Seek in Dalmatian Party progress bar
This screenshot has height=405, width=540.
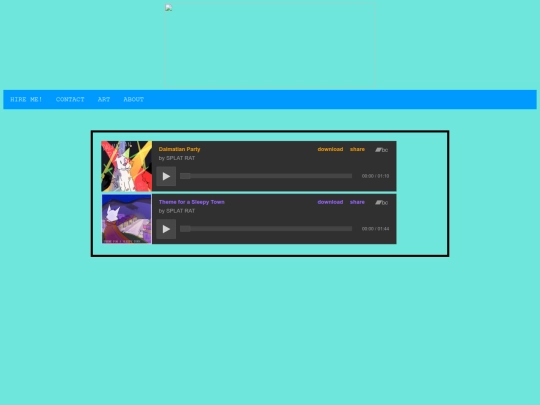(266, 176)
